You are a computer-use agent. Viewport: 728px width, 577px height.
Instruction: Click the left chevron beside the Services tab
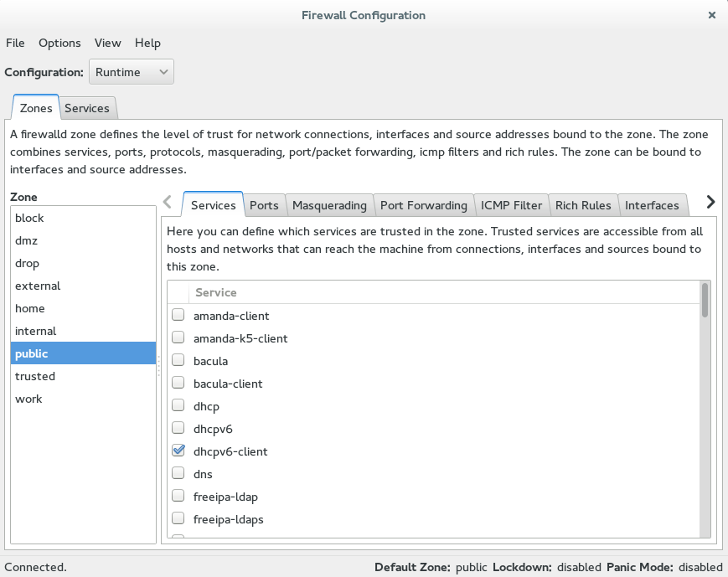[168, 202]
